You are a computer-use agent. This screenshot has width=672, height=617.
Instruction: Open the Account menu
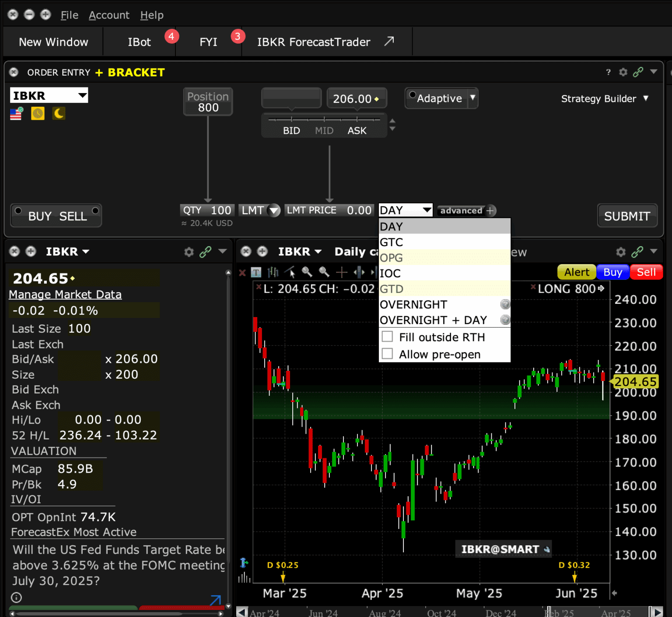pos(109,15)
